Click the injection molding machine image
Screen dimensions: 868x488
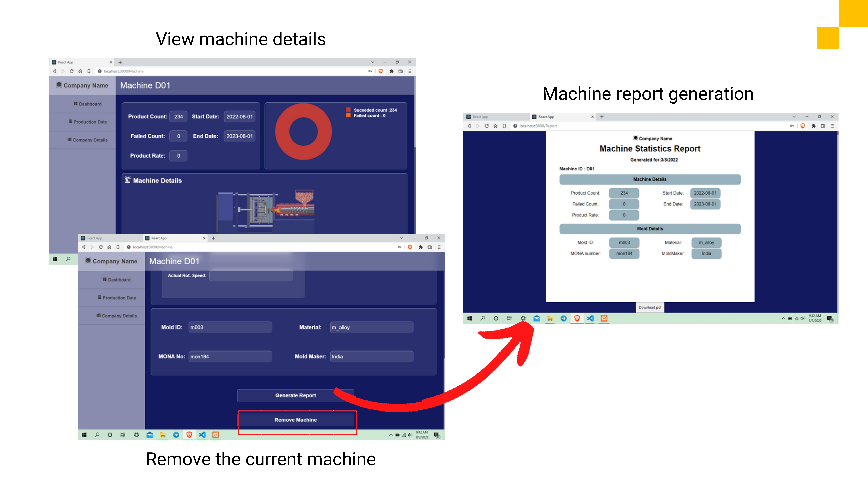click(265, 211)
